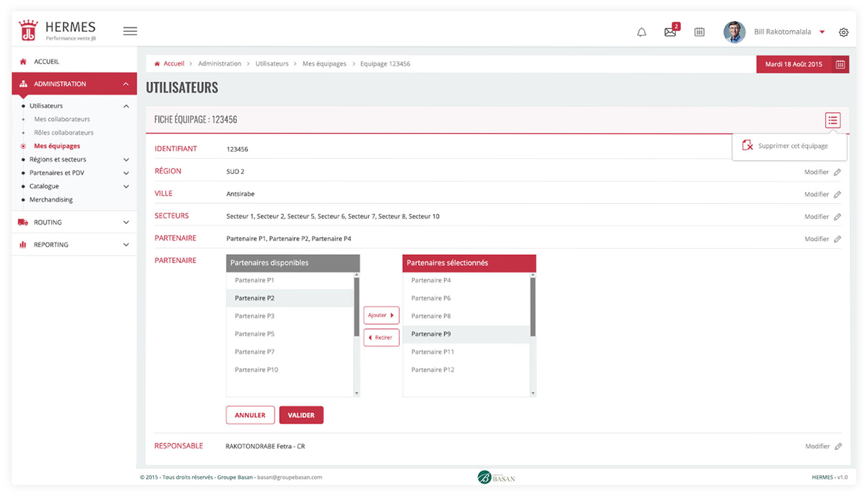Click the pencil icon for Partenaire
The width and height of the screenshot is (868, 496).
838,239
